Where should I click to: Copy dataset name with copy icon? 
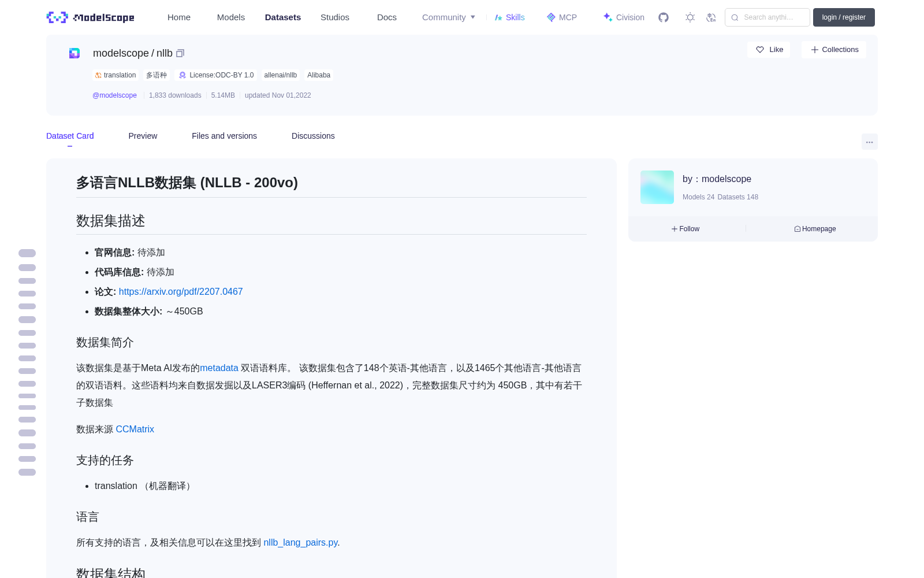[x=180, y=53]
